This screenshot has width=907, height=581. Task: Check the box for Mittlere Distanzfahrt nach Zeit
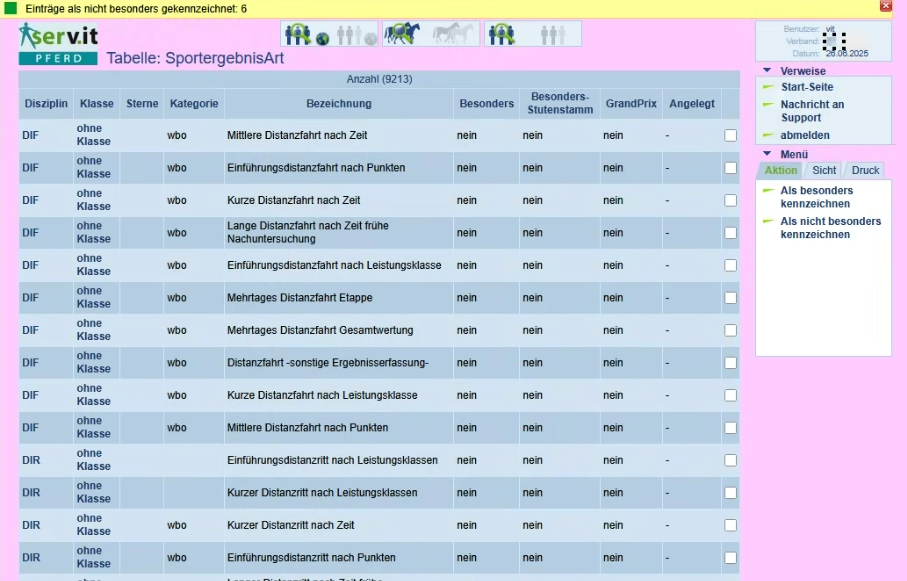click(731, 135)
